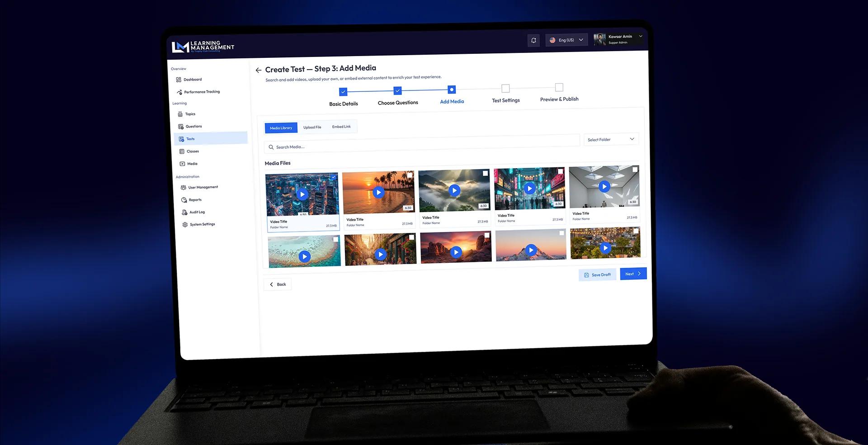
Task: Open Reports in the sidebar
Action: (192, 200)
